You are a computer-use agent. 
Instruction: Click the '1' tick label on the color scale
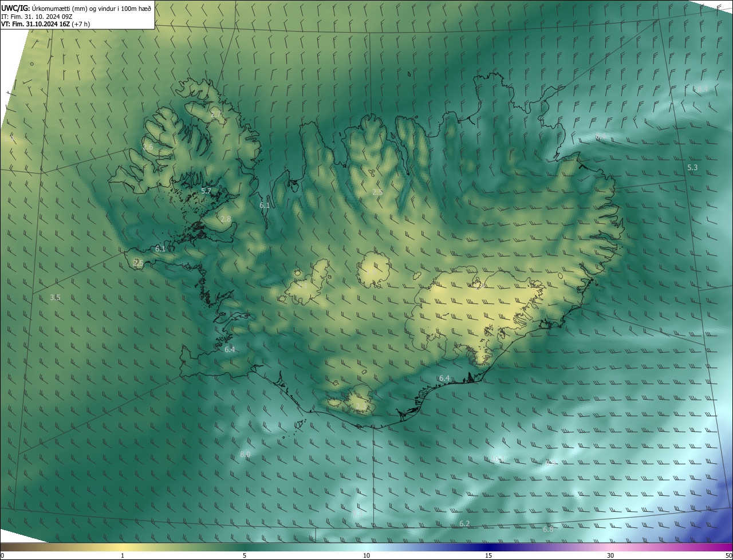point(123,555)
